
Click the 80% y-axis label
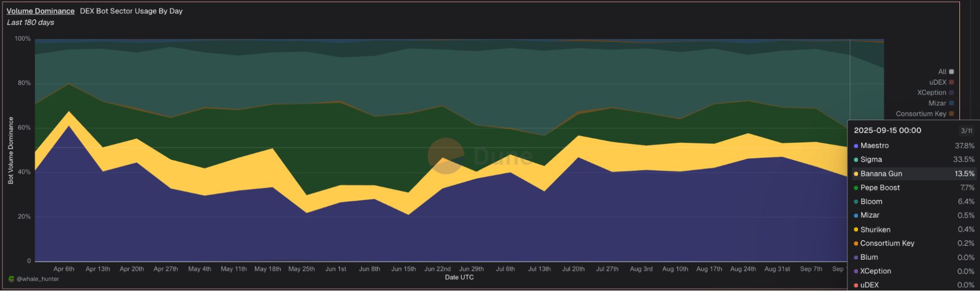click(x=24, y=83)
